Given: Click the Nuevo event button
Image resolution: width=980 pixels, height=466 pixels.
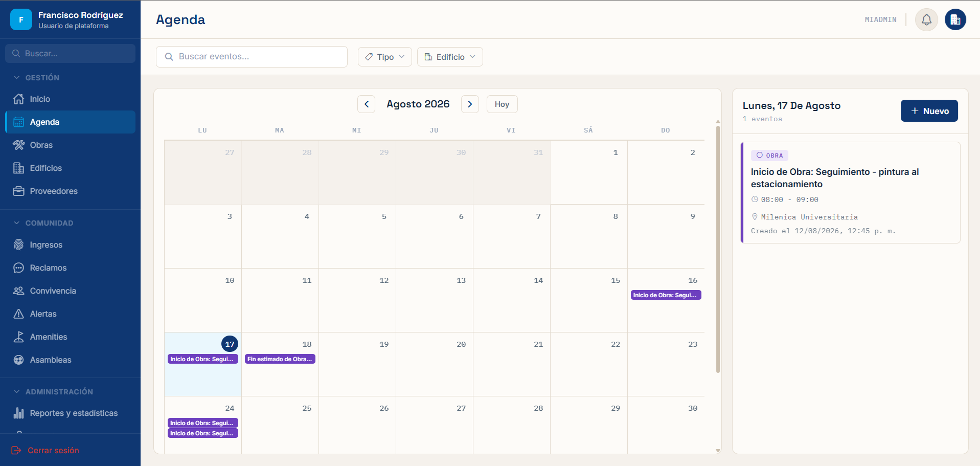Looking at the screenshot, I should click(929, 111).
